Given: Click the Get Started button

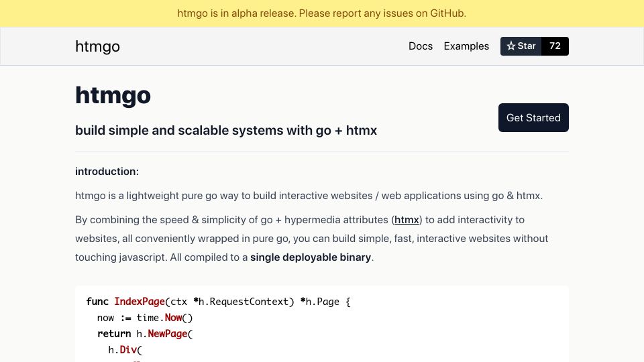Looking at the screenshot, I should [x=533, y=118].
